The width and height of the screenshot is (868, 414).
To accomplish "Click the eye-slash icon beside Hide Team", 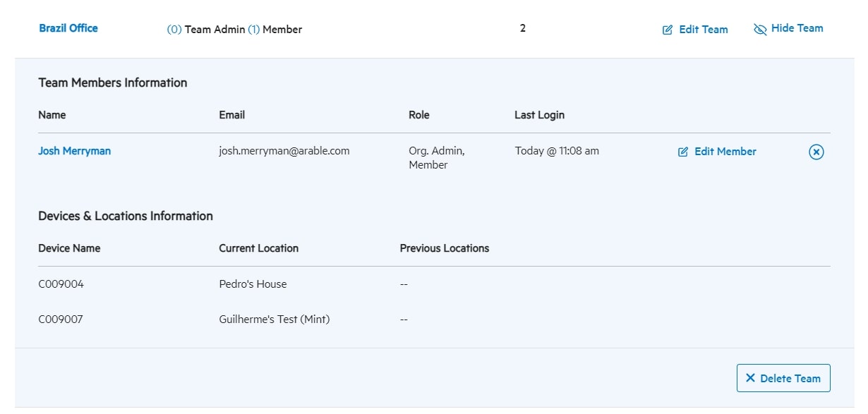I will pos(759,29).
